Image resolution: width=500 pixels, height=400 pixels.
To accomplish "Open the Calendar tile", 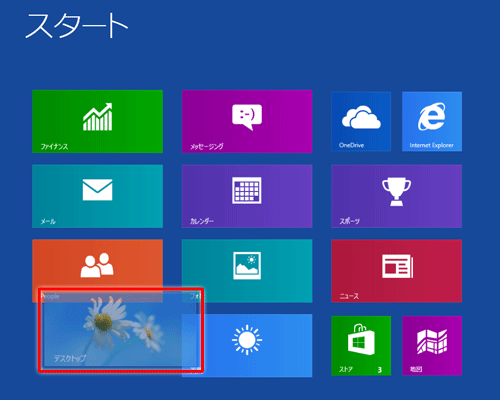I will pyautogui.click(x=247, y=196).
